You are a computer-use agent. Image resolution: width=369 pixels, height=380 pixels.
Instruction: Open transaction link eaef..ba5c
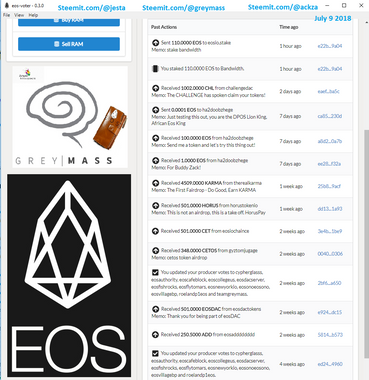point(328,91)
